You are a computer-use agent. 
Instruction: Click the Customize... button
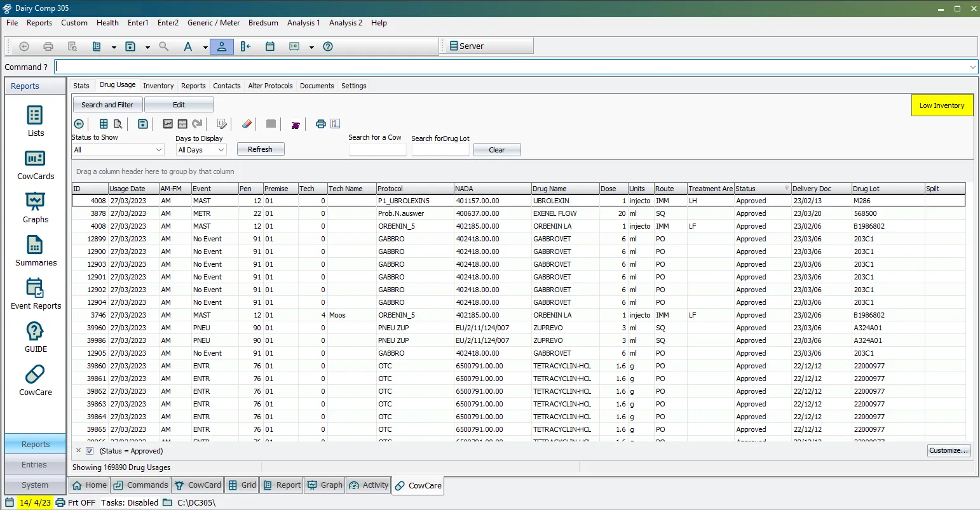pyautogui.click(x=949, y=450)
